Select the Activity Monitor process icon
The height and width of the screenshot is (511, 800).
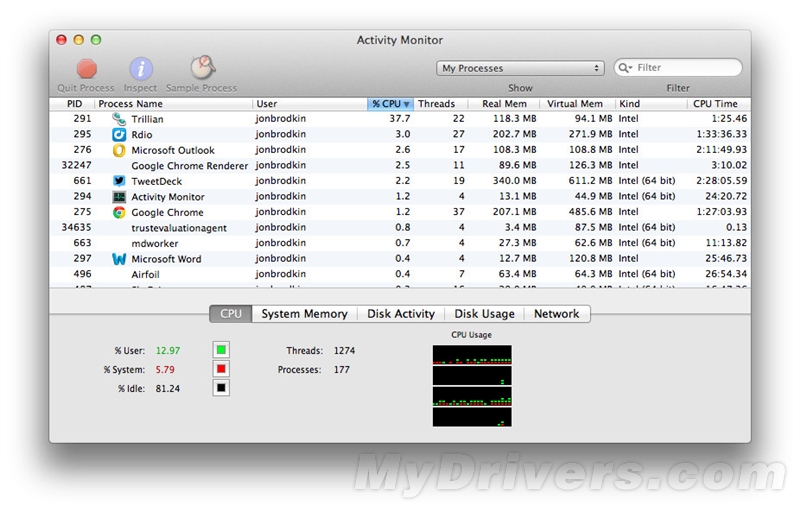pyautogui.click(x=119, y=197)
